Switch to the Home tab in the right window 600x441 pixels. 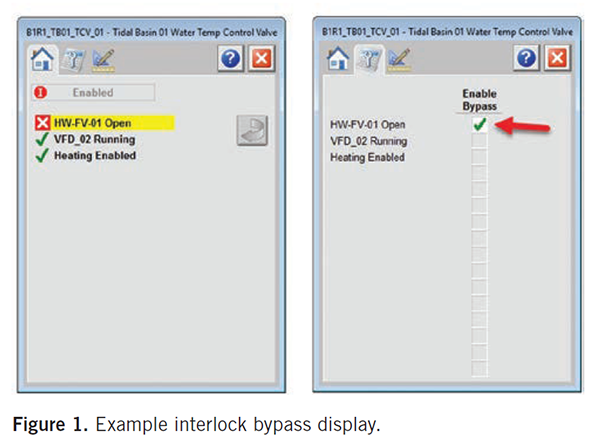pos(343,59)
